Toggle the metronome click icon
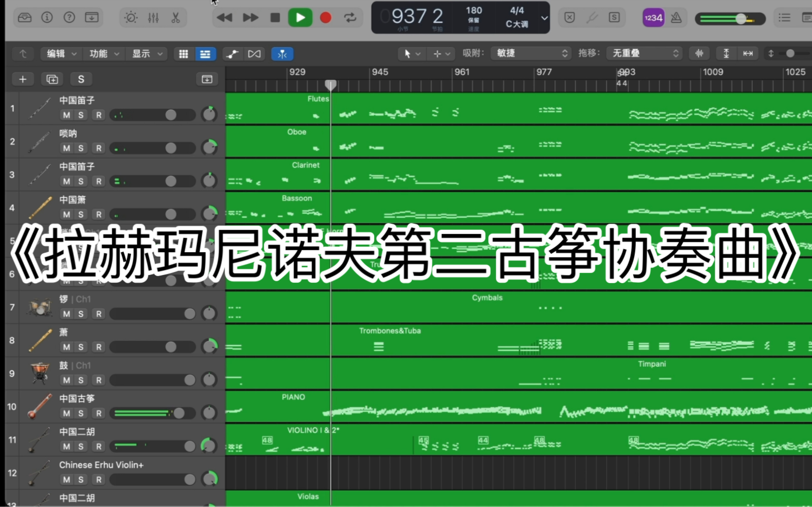 click(676, 18)
